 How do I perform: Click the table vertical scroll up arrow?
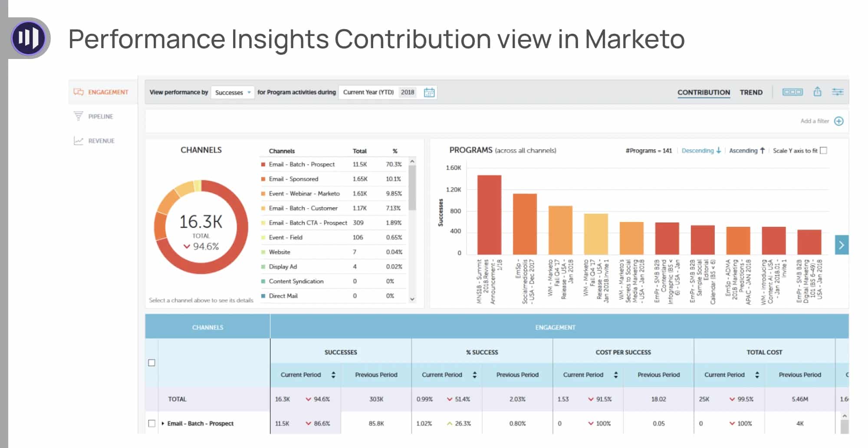coord(845,416)
